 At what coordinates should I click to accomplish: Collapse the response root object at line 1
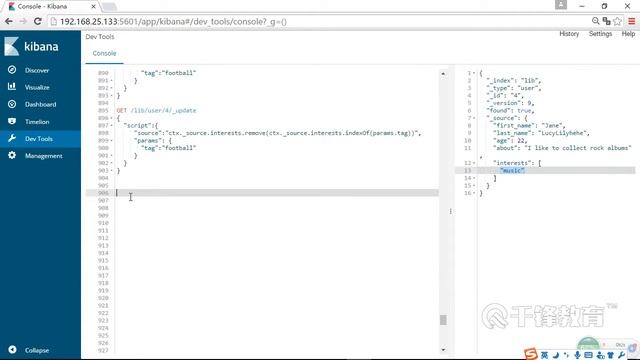474,73
